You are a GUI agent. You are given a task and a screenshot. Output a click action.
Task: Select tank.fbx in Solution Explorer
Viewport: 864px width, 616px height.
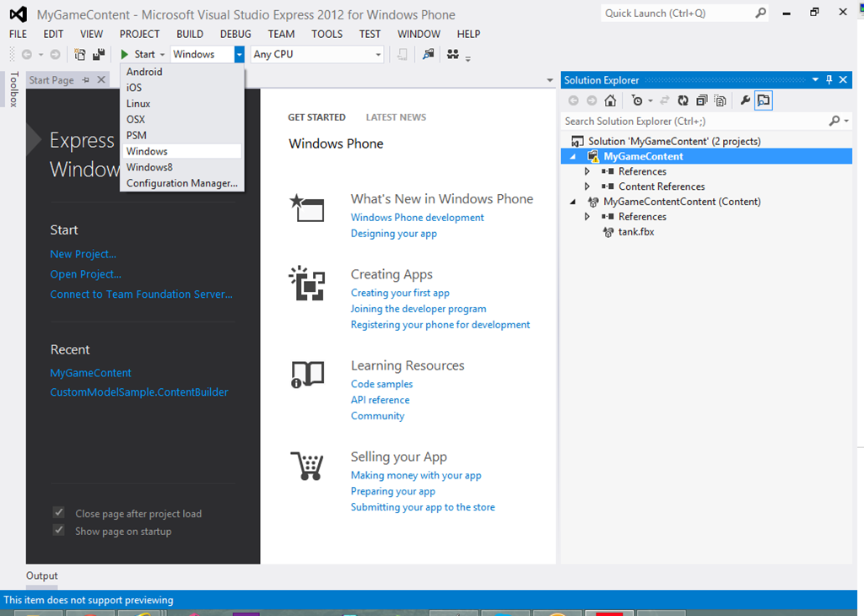[x=636, y=232]
